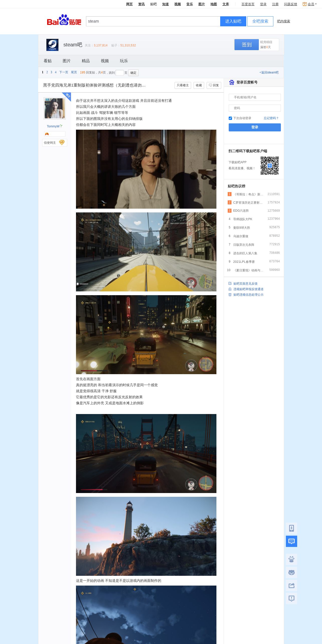Viewport: 322px width, 644px height.
Task: Click the 全吧搜索 button
Action: tap(260, 21)
